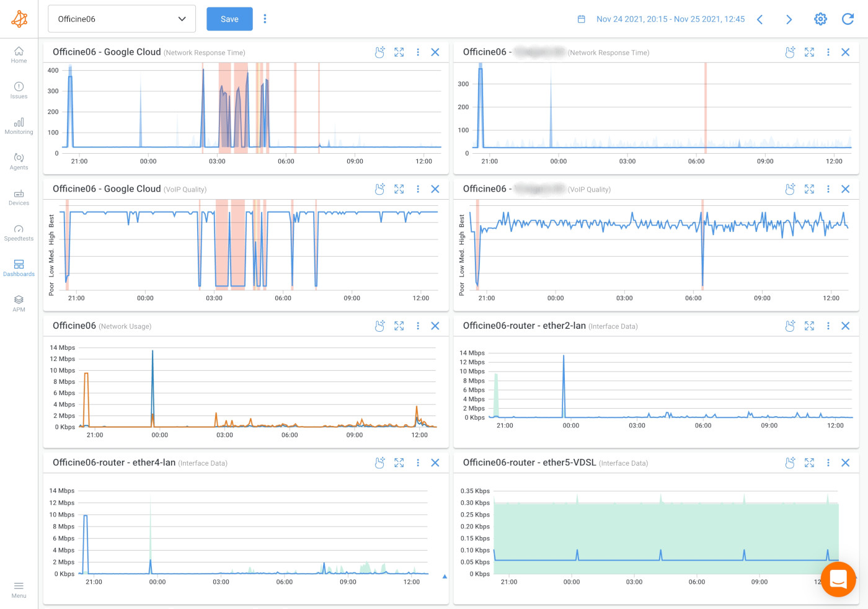
Task: Open the Speedtests section
Action: pyautogui.click(x=19, y=234)
